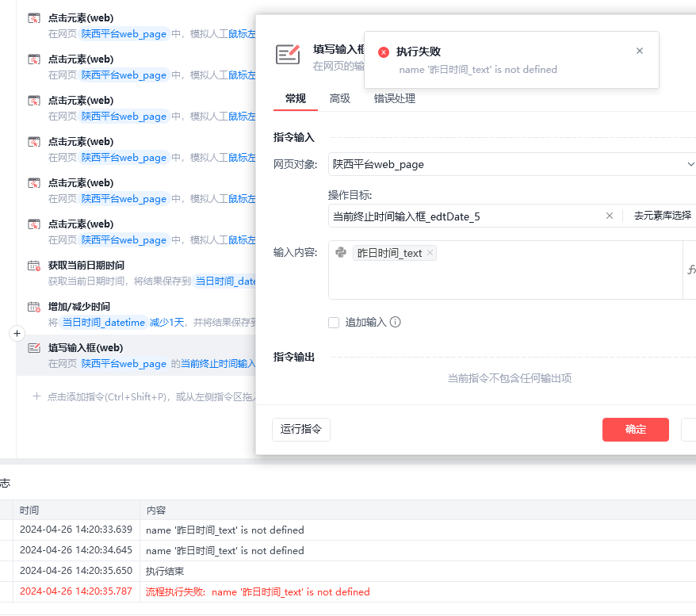This screenshot has width=696, height=616.
Task: Click the 填写输入框(web) instruction icon in list
Action: (x=34, y=348)
